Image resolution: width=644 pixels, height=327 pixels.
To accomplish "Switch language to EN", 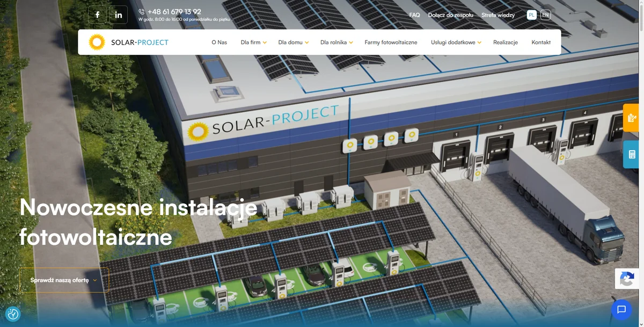I will [545, 15].
